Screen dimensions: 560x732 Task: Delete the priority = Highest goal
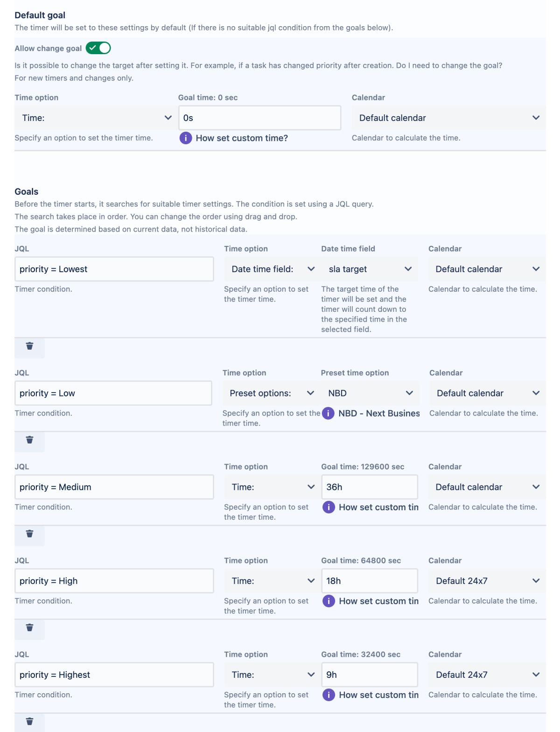coord(29,722)
